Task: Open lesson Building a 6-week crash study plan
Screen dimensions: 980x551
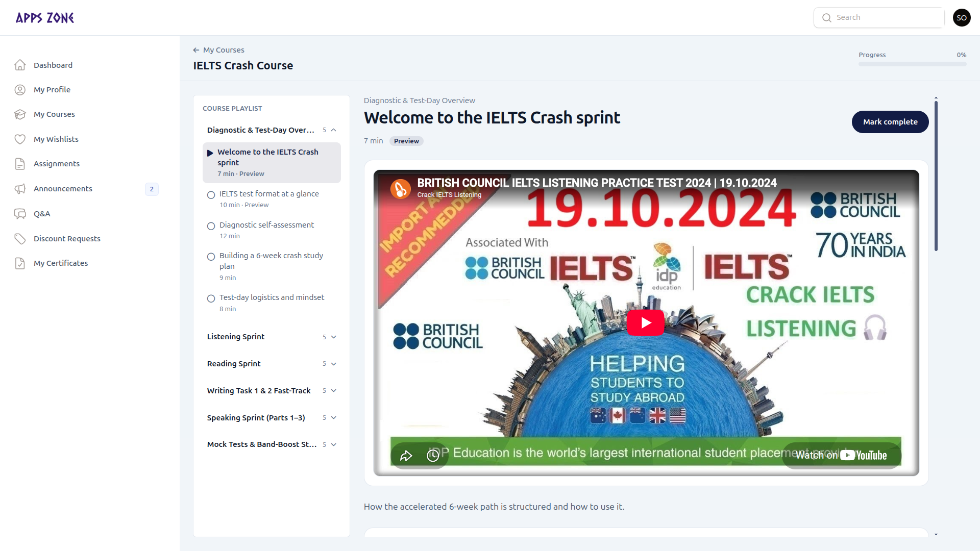Action: tap(272, 266)
